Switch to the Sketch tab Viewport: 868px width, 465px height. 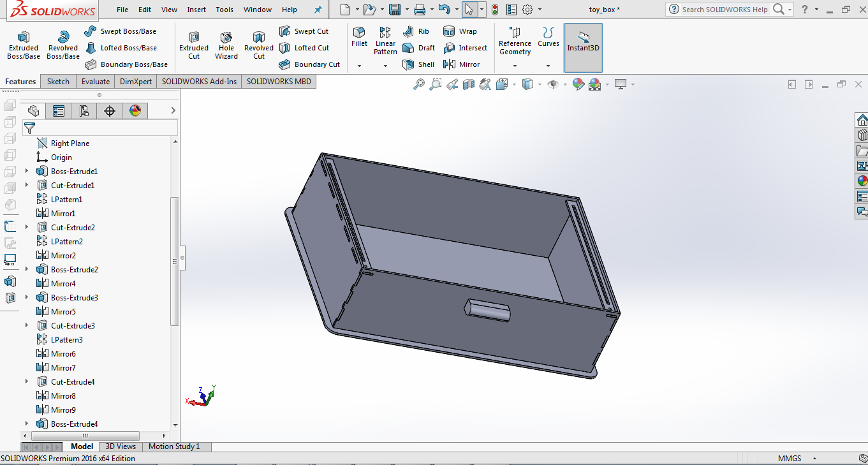click(x=58, y=82)
